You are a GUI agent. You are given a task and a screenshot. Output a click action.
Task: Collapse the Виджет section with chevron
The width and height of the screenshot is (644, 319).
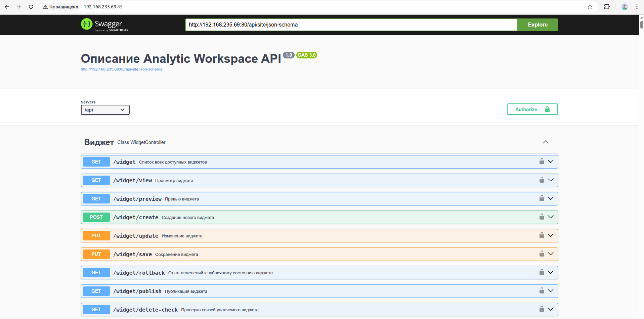tap(546, 142)
